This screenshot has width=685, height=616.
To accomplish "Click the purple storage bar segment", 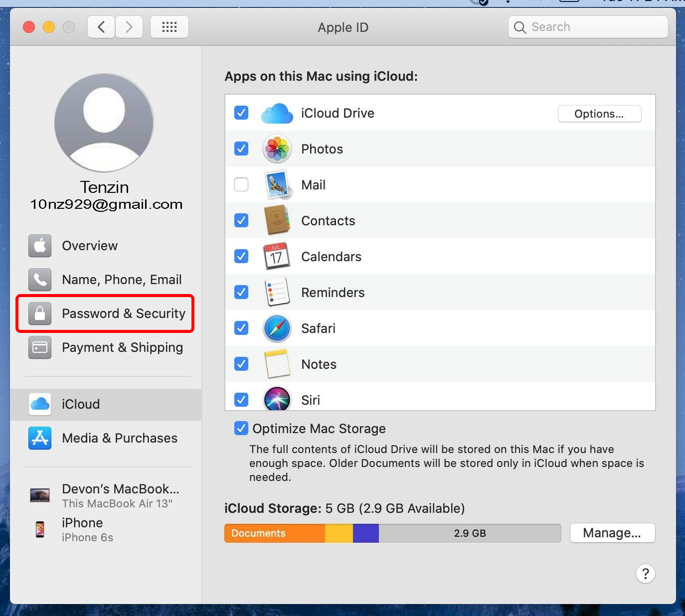I will (x=366, y=533).
